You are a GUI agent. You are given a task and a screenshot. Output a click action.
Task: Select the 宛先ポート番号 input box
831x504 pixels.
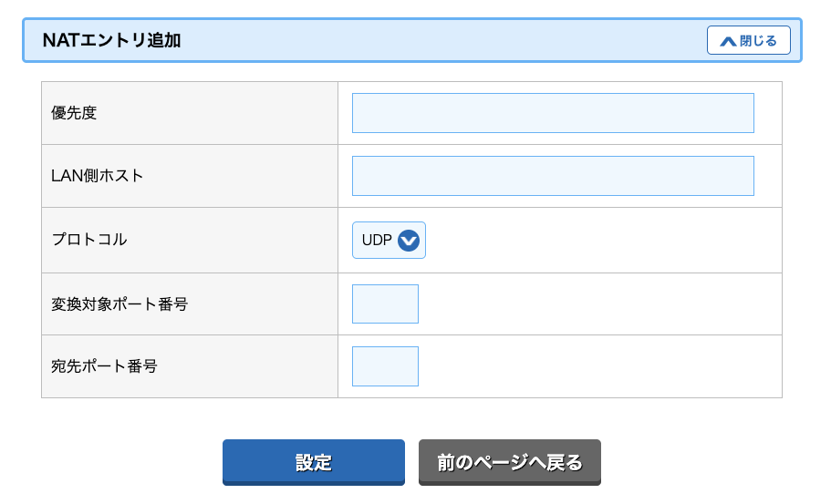(x=385, y=366)
